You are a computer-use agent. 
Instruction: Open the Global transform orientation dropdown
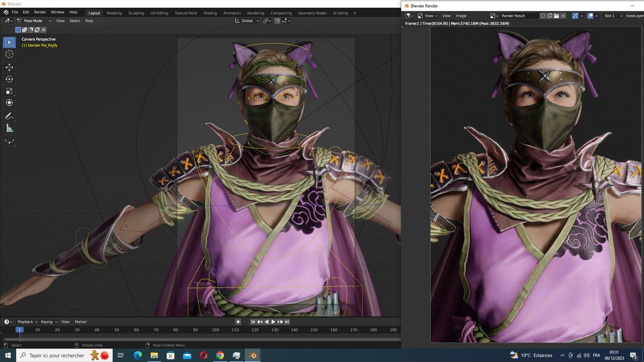(x=247, y=21)
